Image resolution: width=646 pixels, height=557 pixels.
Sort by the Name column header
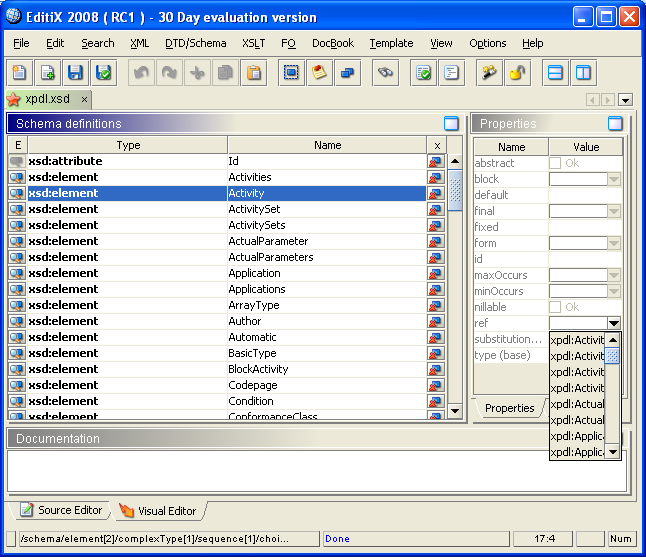click(328, 145)
